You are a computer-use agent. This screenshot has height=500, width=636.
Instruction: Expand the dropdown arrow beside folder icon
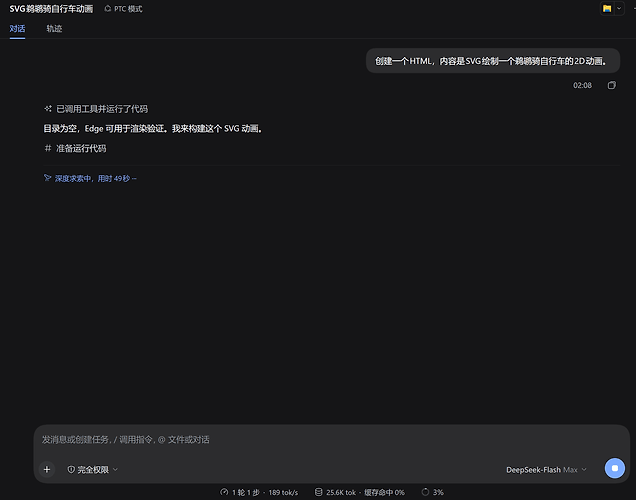(619, 9)
